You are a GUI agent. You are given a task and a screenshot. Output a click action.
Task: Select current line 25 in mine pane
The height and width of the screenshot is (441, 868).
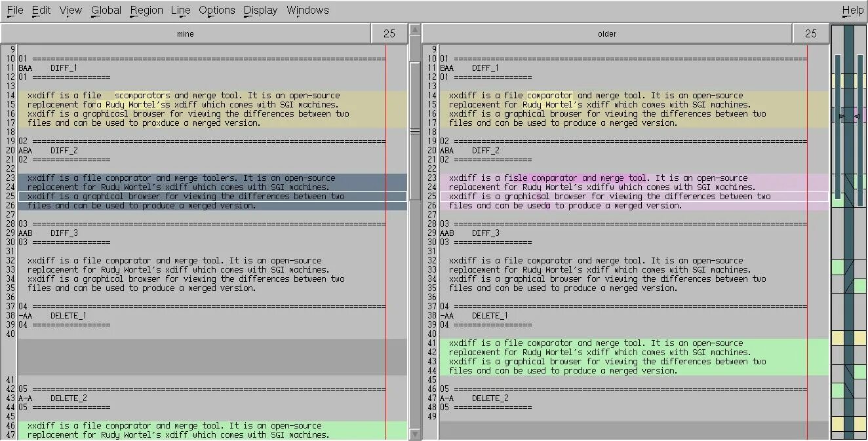click(212, 197)
